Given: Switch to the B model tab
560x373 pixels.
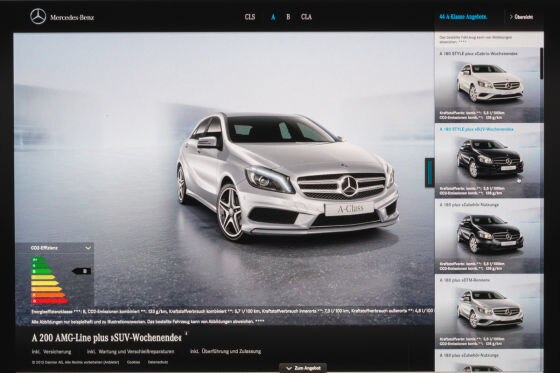Looking at the screenshot, I should click(x=288, y=17).
